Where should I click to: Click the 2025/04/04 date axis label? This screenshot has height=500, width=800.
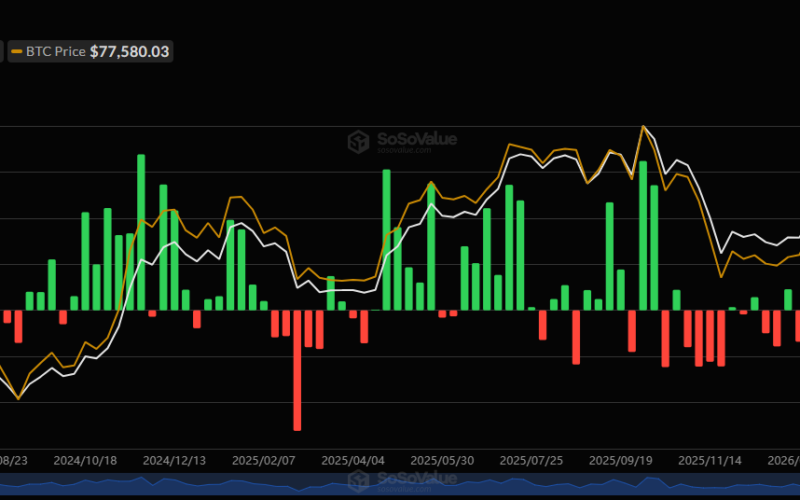353,461
